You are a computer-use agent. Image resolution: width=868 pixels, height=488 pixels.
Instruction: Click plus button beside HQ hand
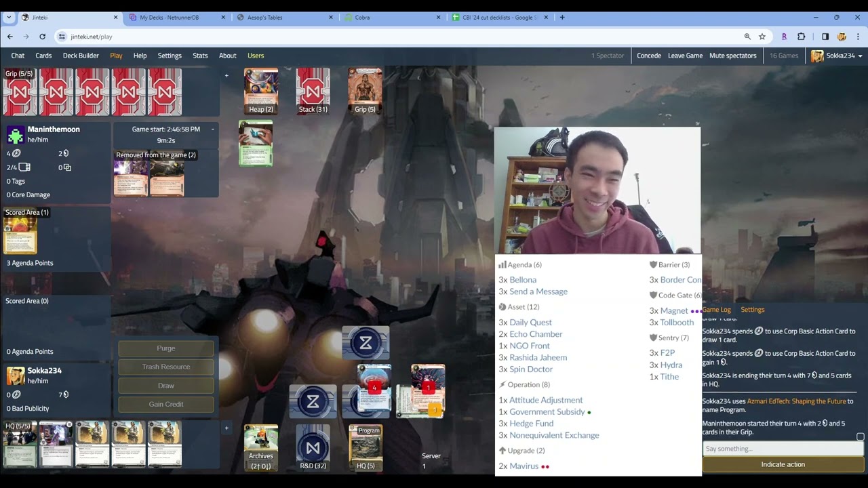226,428
